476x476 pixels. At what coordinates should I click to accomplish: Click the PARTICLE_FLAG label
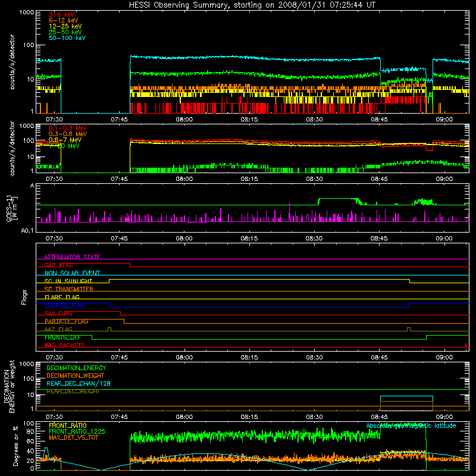(67, 321)
